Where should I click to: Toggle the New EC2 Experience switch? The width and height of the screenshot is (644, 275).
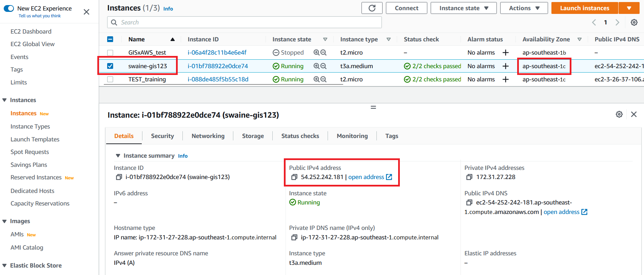9,8
